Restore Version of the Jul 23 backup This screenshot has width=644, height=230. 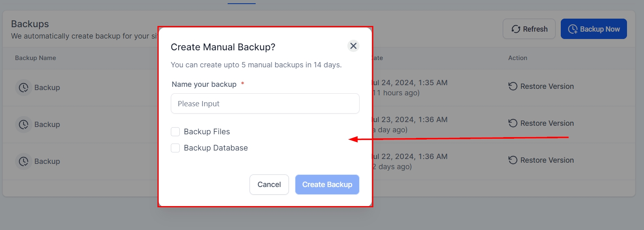point(547,123)
